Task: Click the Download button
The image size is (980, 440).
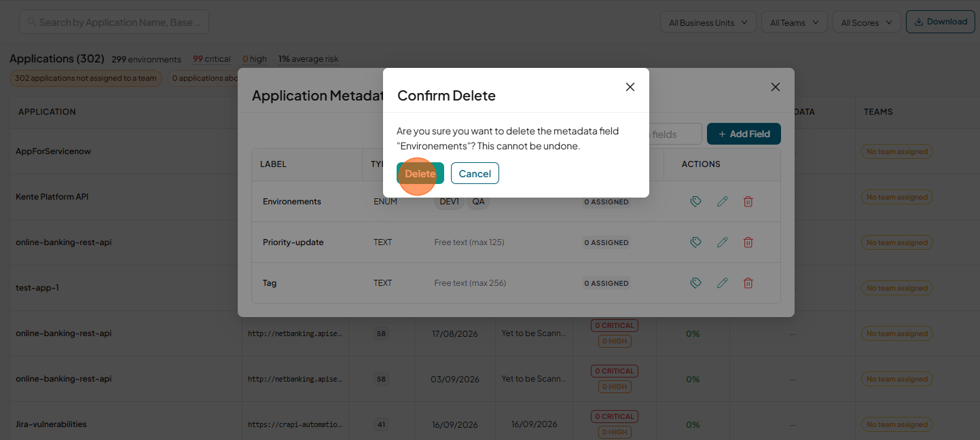Action: coord(940,22)
